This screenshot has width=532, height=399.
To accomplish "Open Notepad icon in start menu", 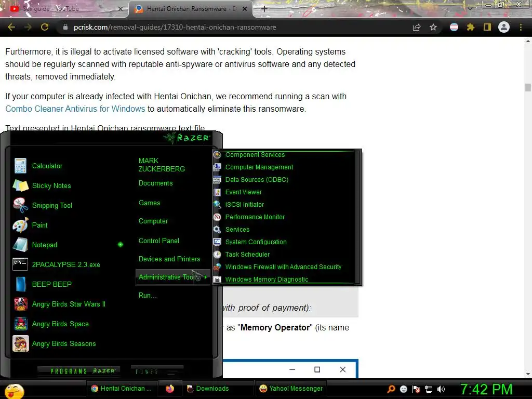I will click(x=20, y=245).
